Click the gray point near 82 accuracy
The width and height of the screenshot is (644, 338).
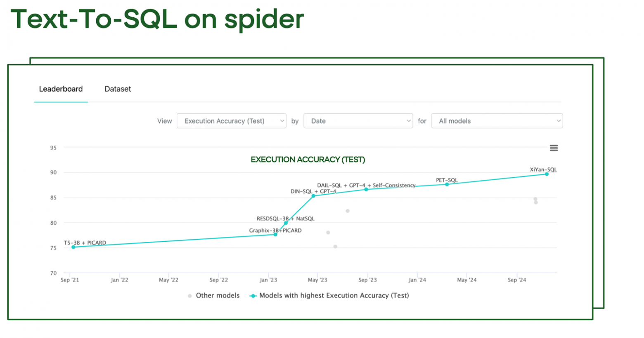pos(348,211)
